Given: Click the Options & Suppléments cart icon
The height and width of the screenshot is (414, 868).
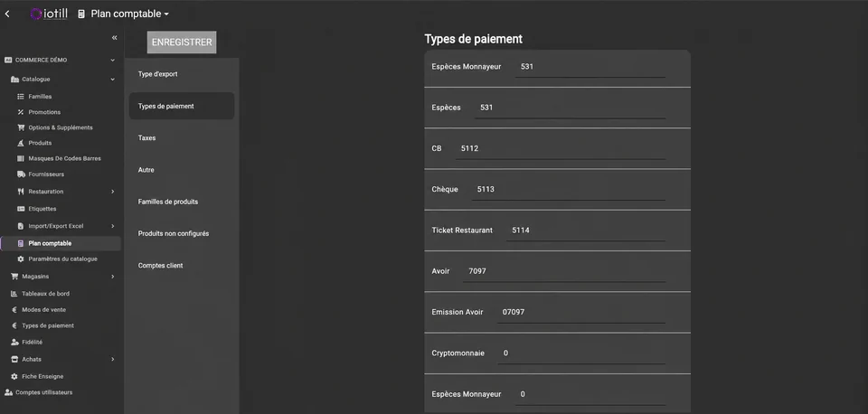Looking at the screenshot, I should (x=21, y=127).
